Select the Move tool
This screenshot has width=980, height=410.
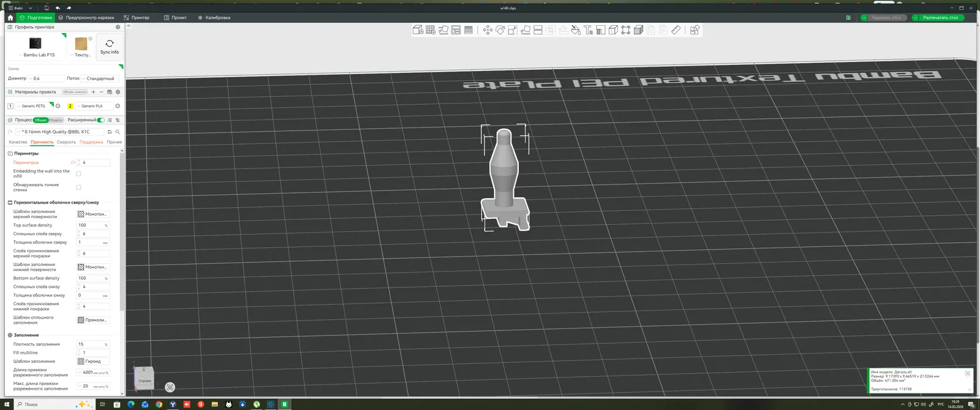click(x=488, y=29)
